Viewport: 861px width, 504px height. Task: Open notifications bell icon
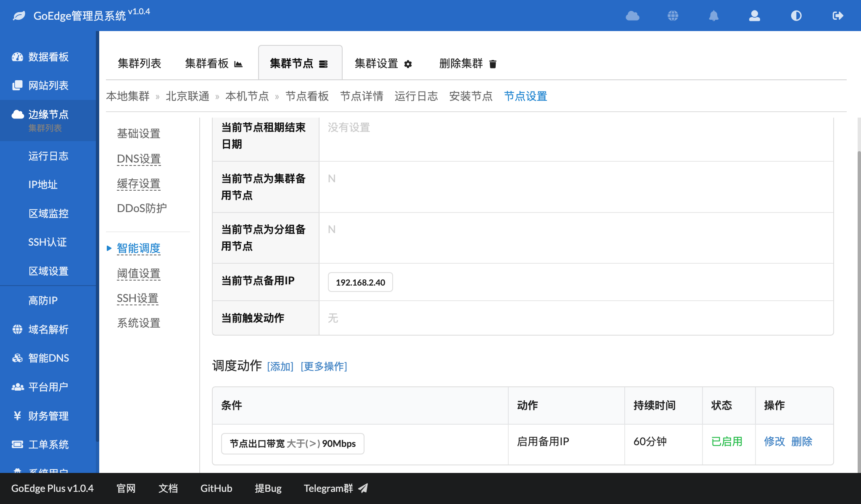click(714, 16)
